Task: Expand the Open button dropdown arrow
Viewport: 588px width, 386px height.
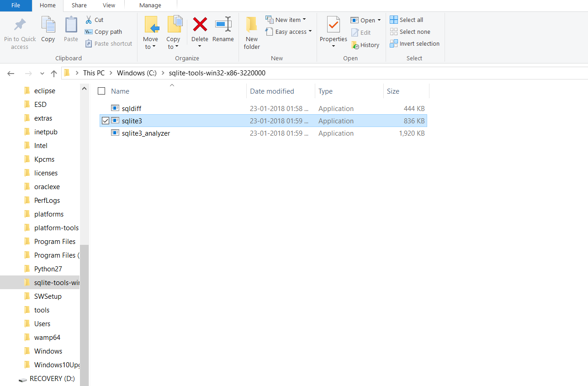Action: (x=379, y=20)
